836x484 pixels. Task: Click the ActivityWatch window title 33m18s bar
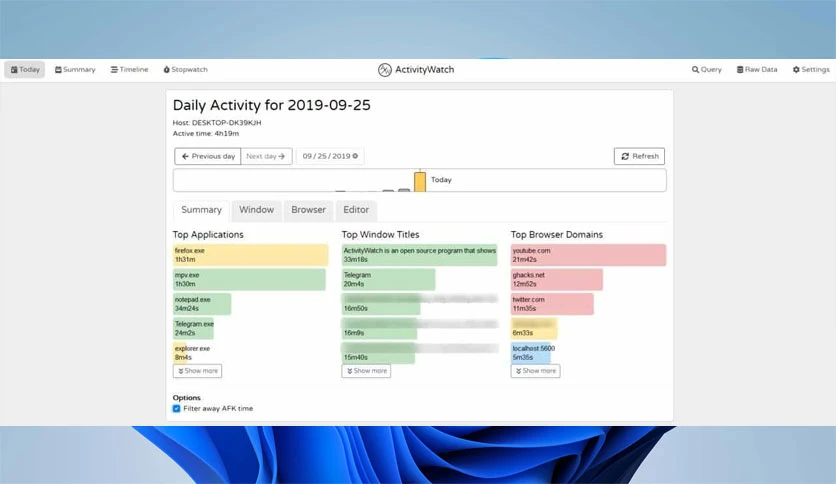point(420,255)
